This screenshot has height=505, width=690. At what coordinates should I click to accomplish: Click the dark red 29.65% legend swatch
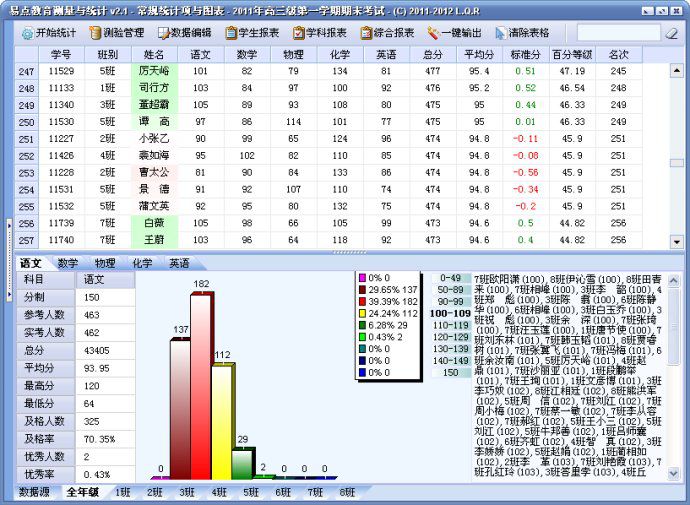click(362, 290)
